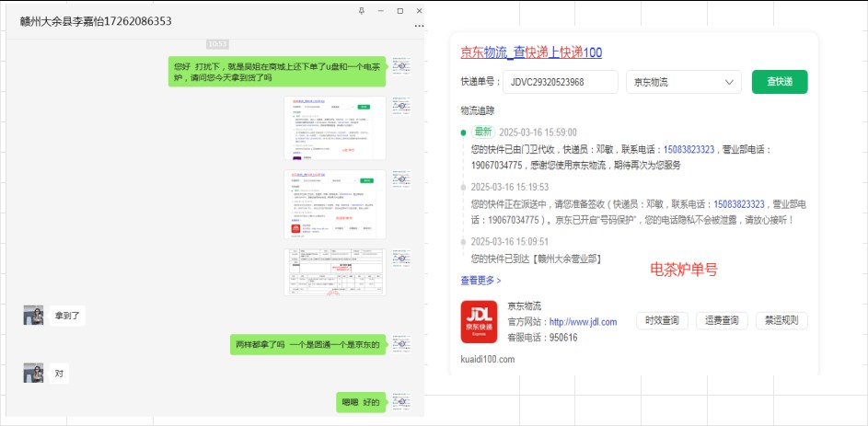868x426 pixels.
Task: Select the 拿到了 reply bubble
Action: point(67,316)
